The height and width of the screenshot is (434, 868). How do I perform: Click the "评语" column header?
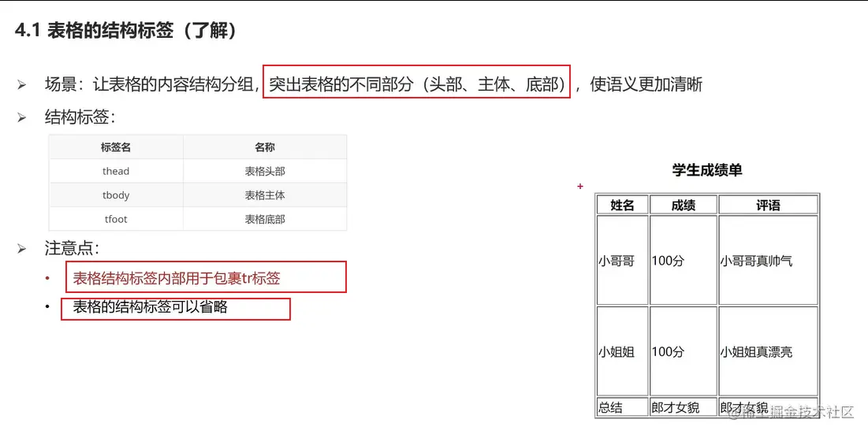click(768, 205)
